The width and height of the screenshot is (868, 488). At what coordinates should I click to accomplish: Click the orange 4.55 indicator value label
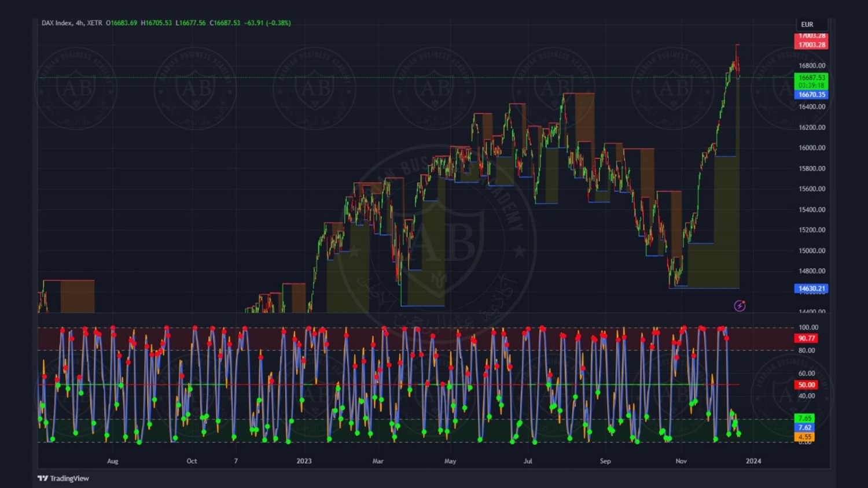pyautogui.click(x=805, y=437)
